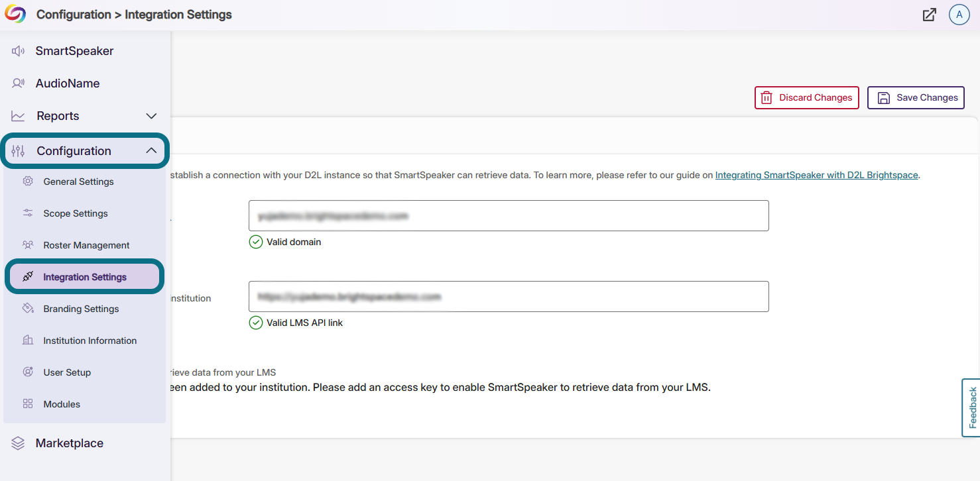Open the account avatar menu
Image resolution: width=980 pixels, height=481 pixels.
959,14
